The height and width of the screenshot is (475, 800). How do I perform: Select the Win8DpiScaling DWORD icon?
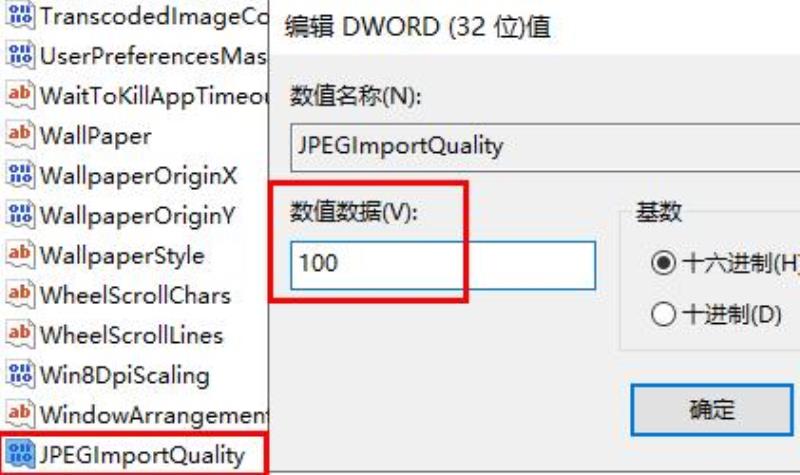click(20, 374)
